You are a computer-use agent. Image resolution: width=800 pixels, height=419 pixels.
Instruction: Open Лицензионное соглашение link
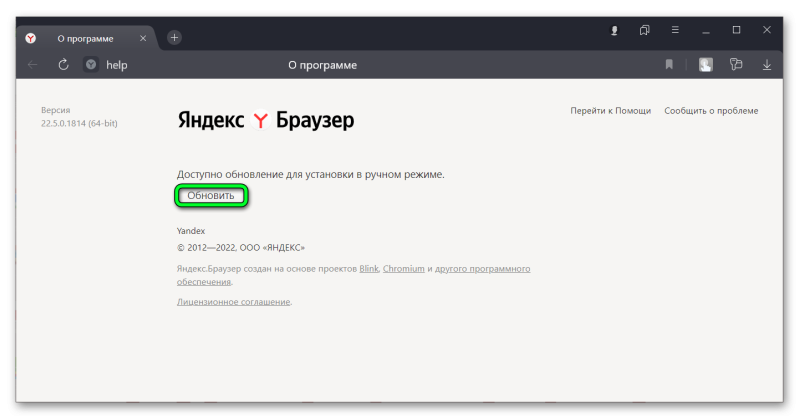tap(234, 302)
